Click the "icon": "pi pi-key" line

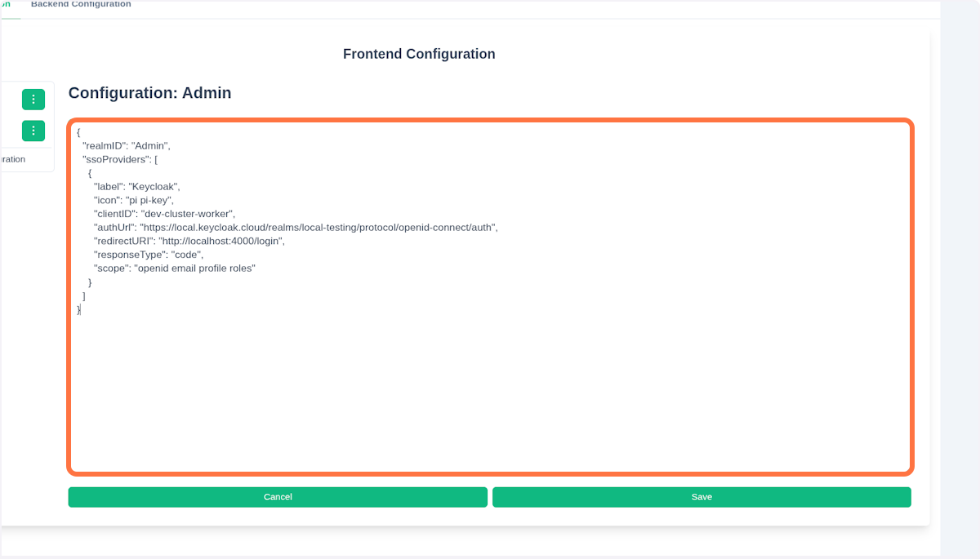coord(134,200)
